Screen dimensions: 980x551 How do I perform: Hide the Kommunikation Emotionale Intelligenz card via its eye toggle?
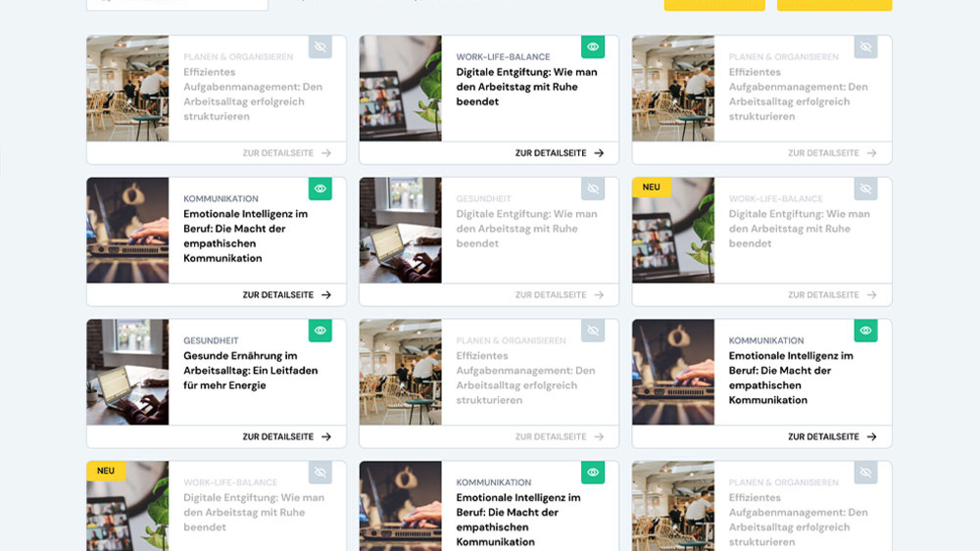coord(320,189)
